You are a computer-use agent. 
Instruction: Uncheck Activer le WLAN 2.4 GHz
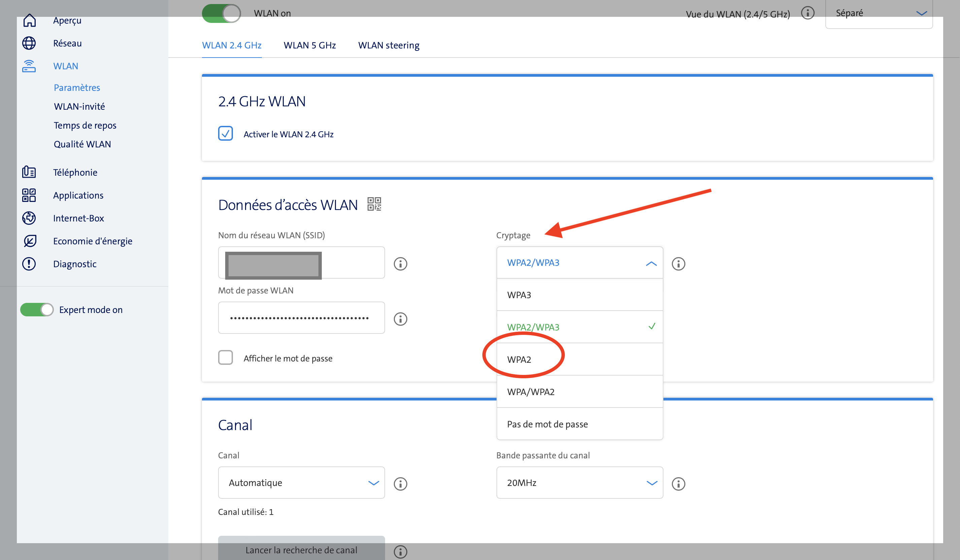(x=225, y=134)
